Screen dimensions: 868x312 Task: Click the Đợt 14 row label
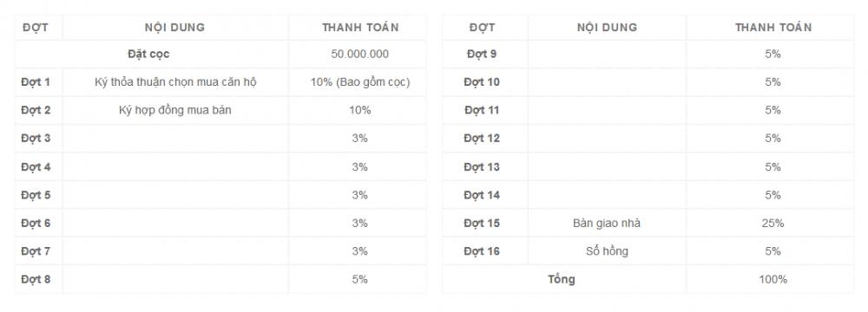point(482,195)
